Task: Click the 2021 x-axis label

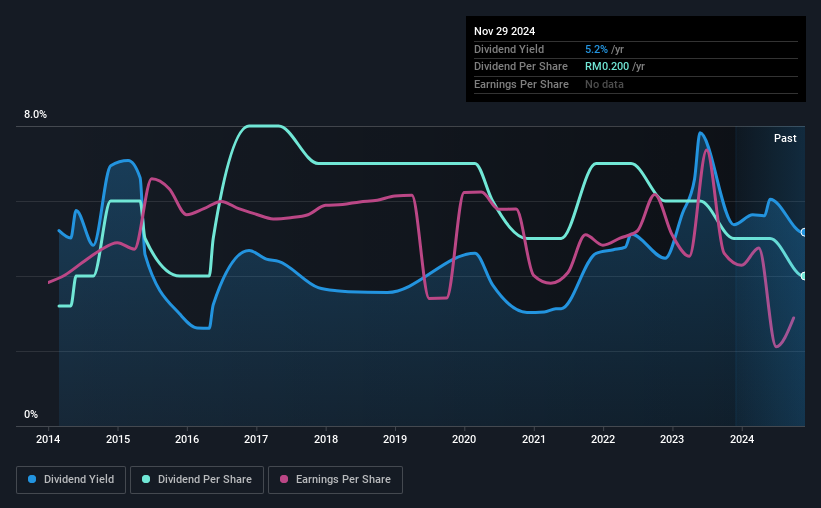Action: point(534,439)
